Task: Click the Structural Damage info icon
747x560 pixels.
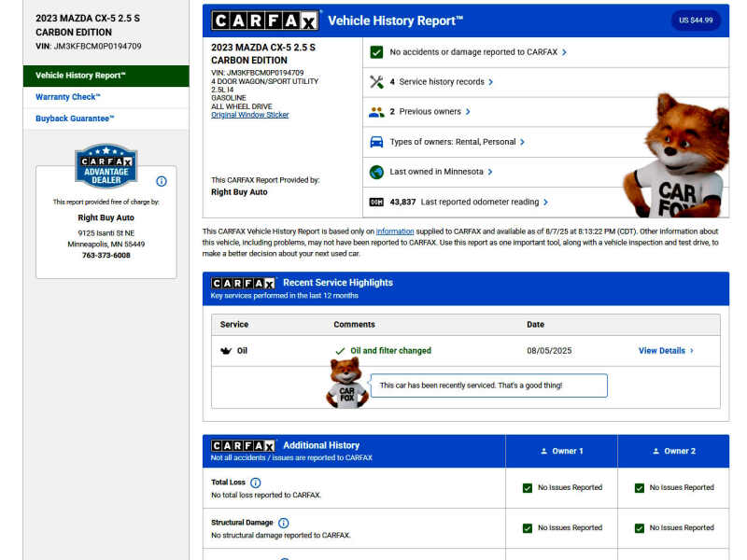Action: (x=284, y=523)
